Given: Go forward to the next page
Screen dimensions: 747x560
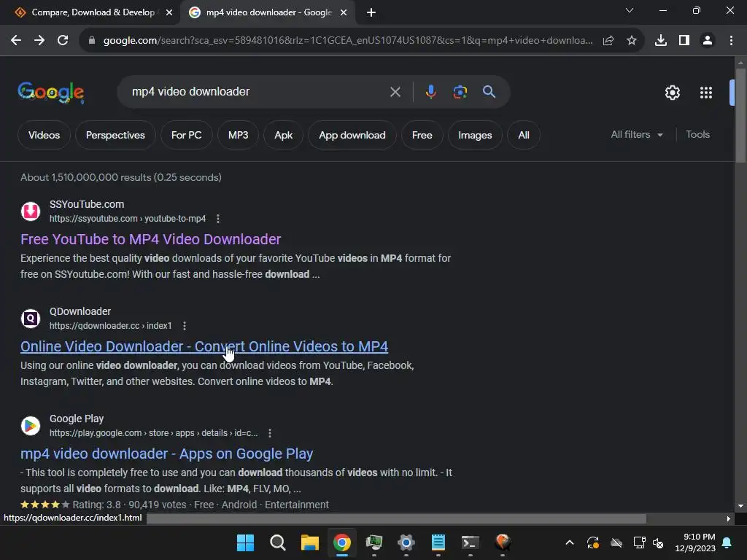Looking at the screenshot, I should point(39,41).
